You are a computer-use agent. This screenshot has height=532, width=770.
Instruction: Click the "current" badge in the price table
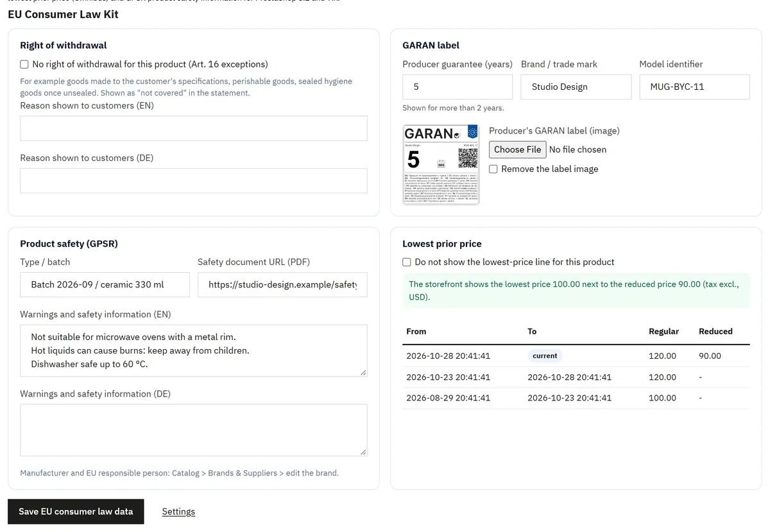545,356
